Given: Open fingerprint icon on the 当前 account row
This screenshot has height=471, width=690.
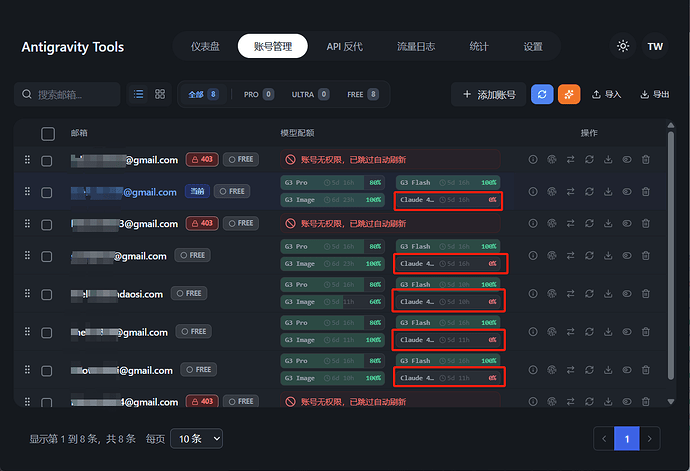Looking at the screenshot, I should (552, 192).
